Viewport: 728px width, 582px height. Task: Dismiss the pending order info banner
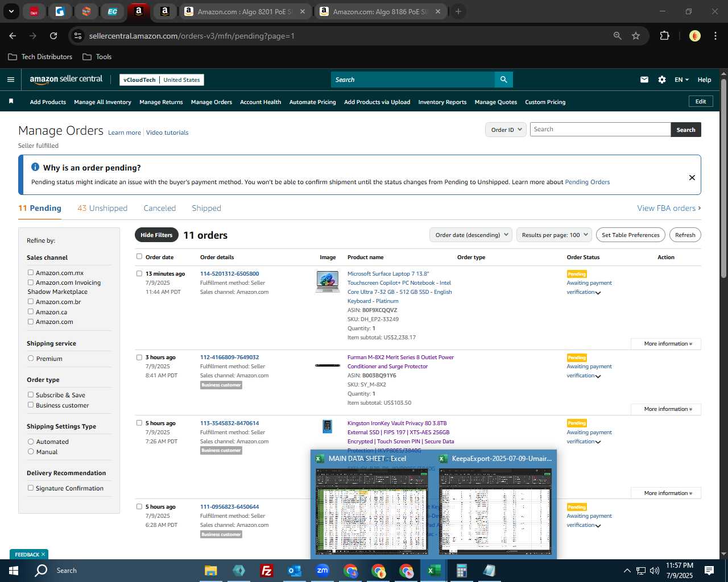coord(692,177)
